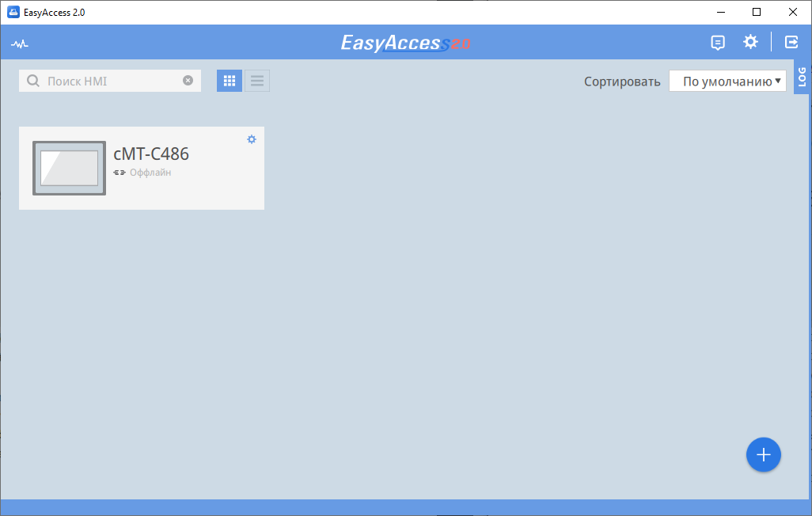Click the EasyAccess 2.0 logo
The height and width of the screenshot is (516, 812).
point(405,43)
